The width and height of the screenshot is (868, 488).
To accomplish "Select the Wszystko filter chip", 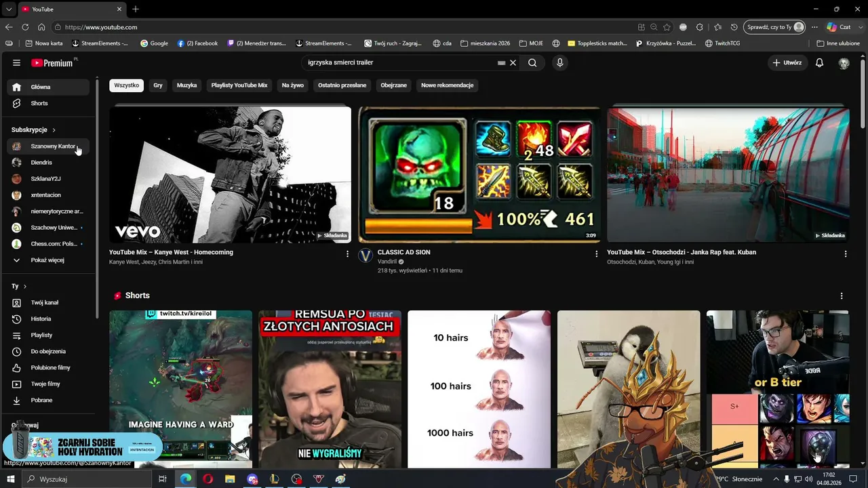I will [126, 85].
